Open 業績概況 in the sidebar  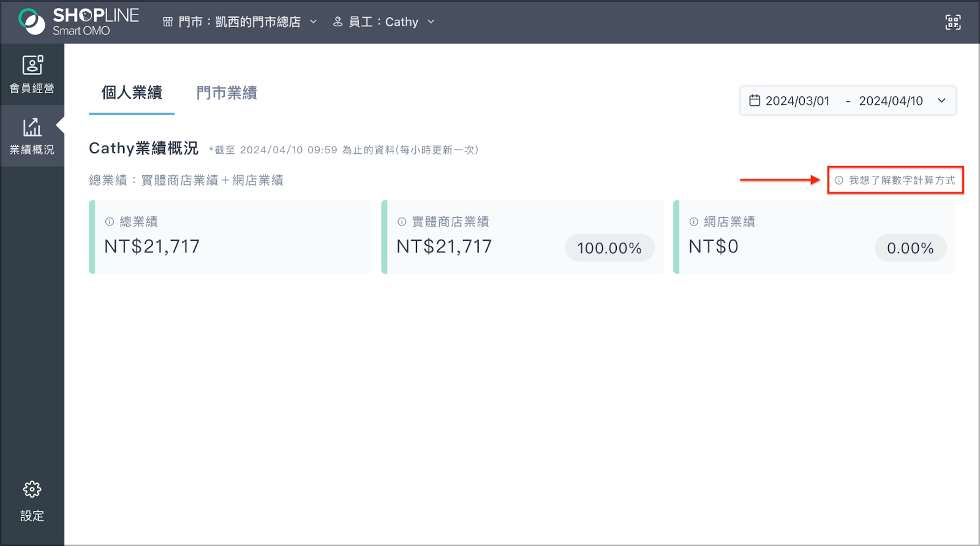32,135
